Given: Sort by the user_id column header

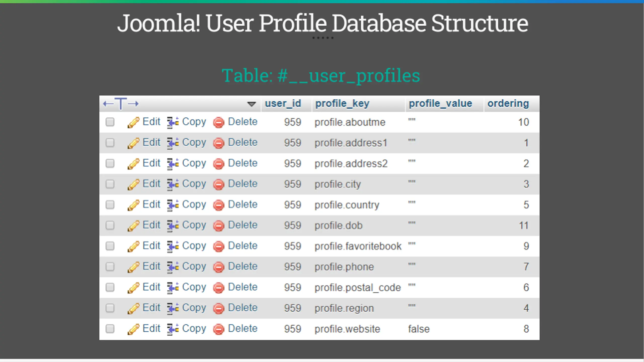Looking at the screenshot, I should [283, 103].
